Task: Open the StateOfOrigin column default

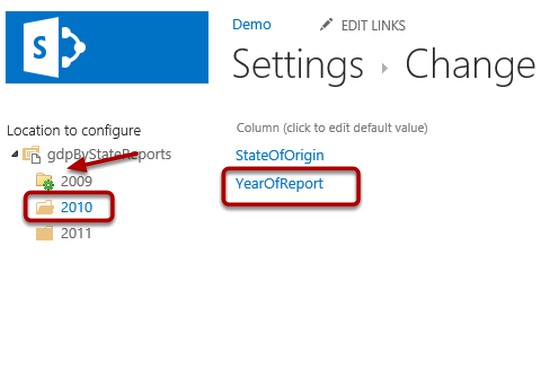Action: [x=280, y=155]
